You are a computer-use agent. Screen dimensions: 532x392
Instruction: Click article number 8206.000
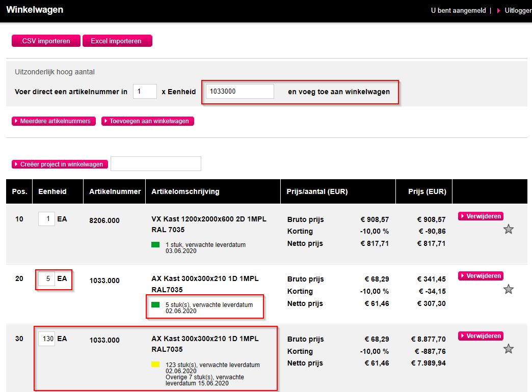(104, 220)
